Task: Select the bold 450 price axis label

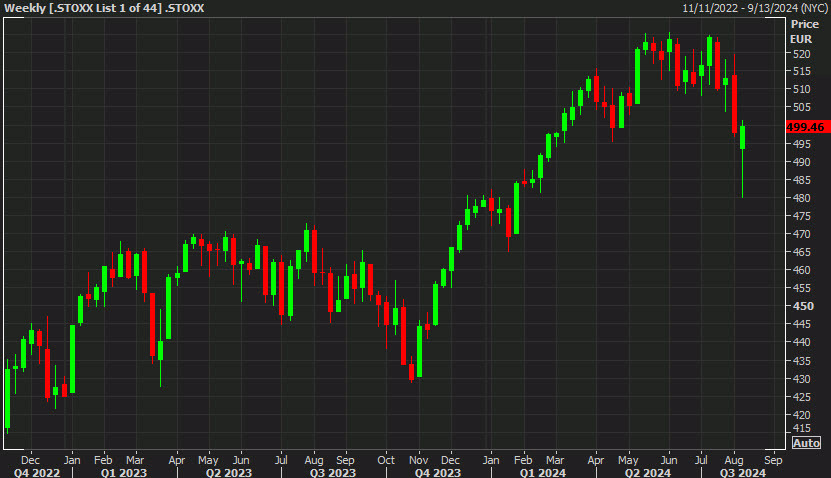Action: coord(803,306)
